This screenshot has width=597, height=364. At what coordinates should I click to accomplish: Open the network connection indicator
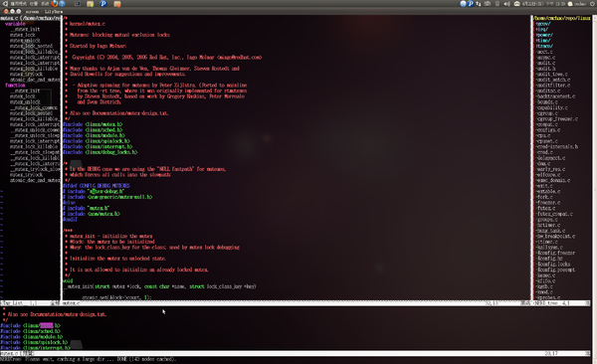[x=479, y=4]
